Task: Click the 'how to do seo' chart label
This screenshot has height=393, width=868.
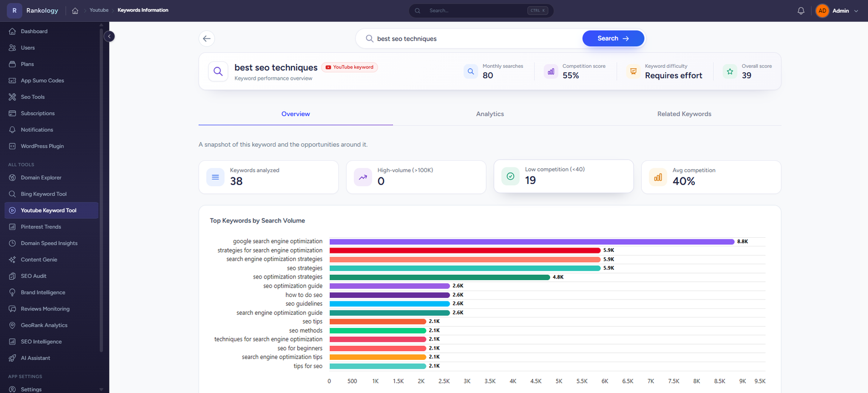Action: [x=304, y=295]
